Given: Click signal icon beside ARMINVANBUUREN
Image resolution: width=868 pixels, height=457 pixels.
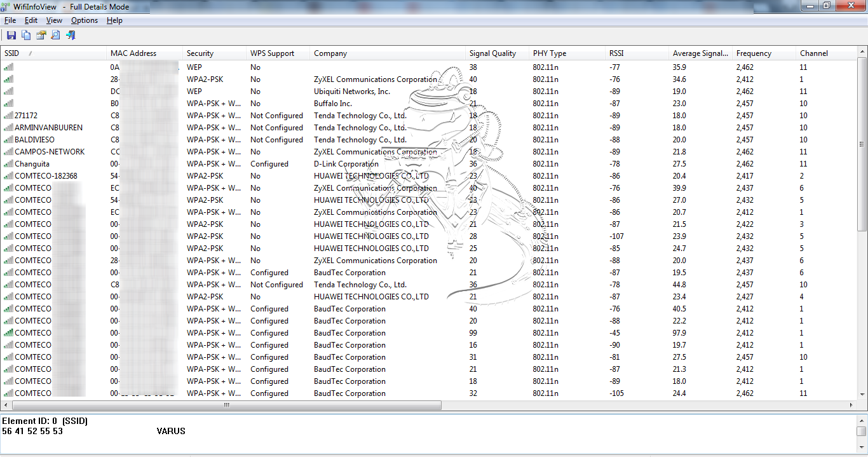Looking at the screenshot, I should [x=8, y=128].
